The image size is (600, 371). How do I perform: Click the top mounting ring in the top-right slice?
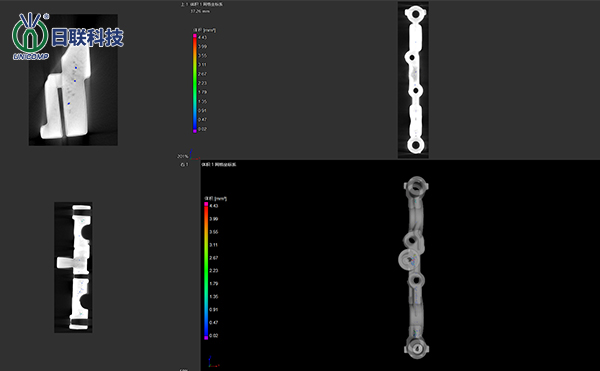point(415,15)
